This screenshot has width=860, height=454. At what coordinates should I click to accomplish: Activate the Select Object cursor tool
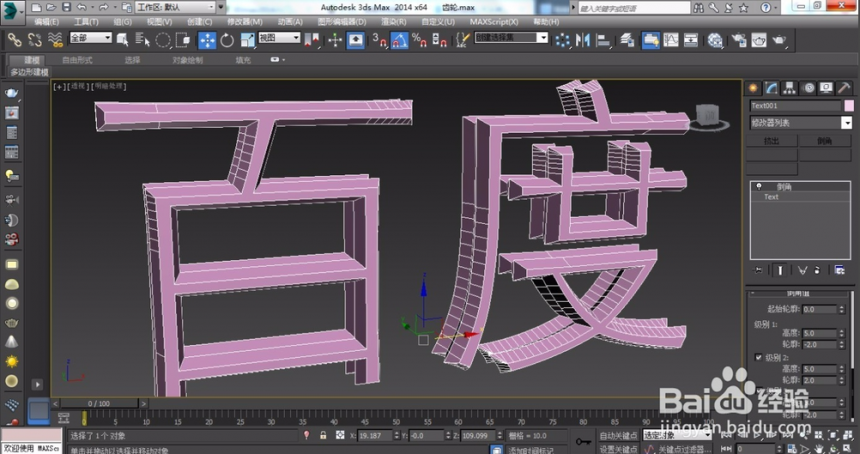coord(122,40)
